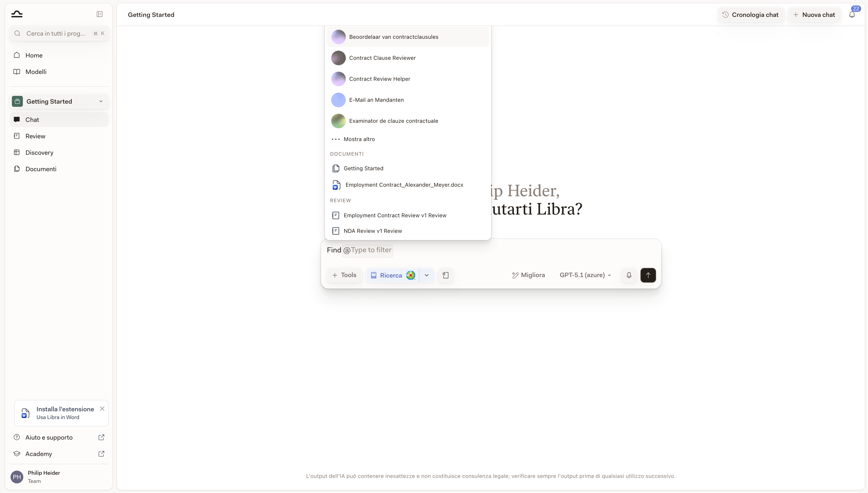Select Chat in the sidebar

click(x=59, y=120)
